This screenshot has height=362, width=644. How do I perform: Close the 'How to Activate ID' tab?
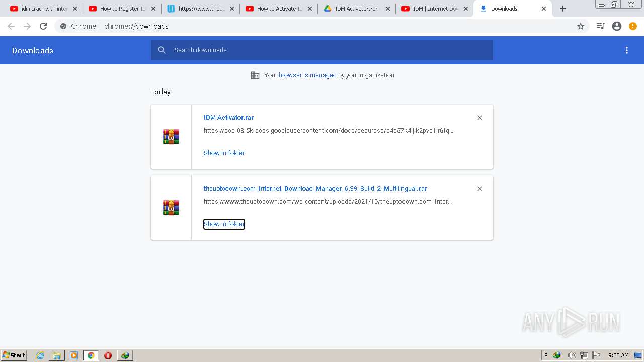click(x=310, y=9)
